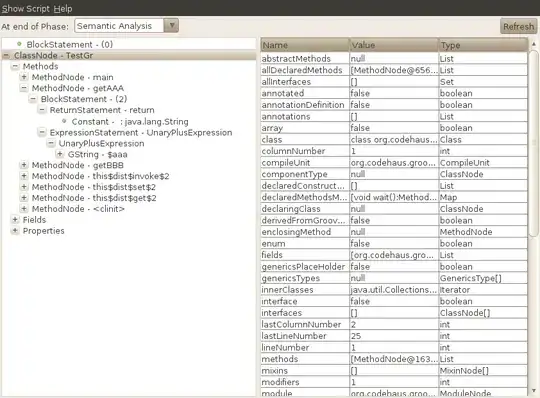540x398 pixels.
Task: Select the BlockStatement - (0) leaf item
Action: click(x=70, y=44)
